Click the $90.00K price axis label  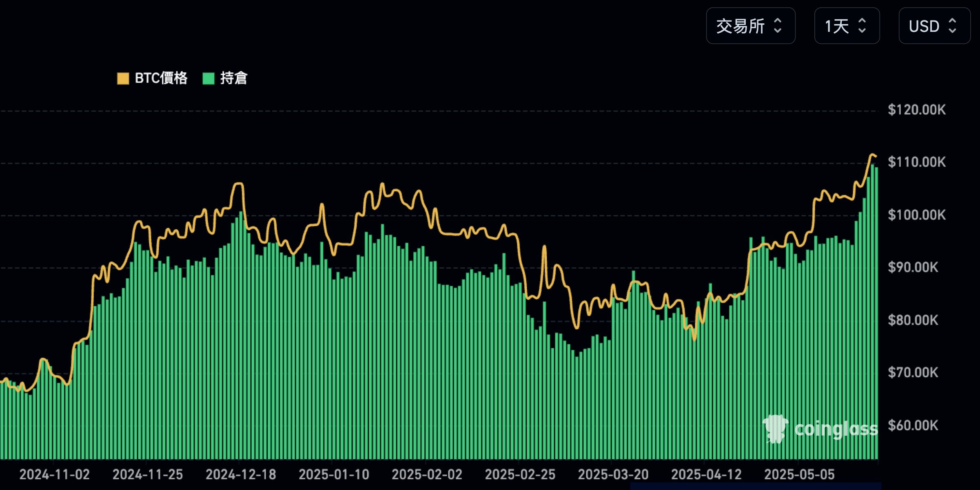(913, 267)
